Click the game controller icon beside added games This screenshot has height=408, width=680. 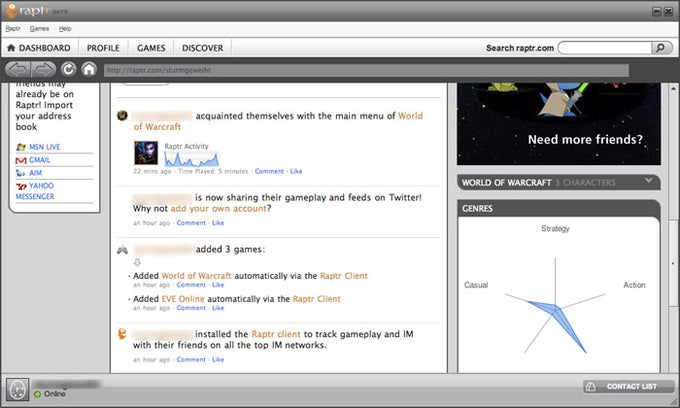pyautogui.click(x=122, y=250)
